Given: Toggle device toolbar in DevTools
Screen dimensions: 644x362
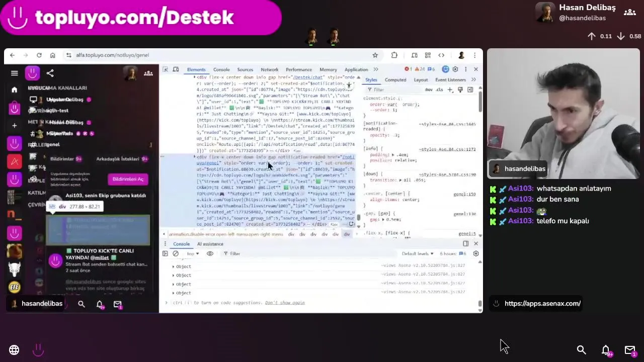Looking at the screenshot, I should pos(176,69).
